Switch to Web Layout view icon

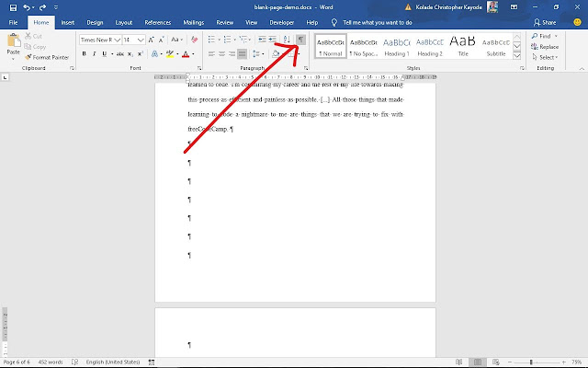[495, 362]
